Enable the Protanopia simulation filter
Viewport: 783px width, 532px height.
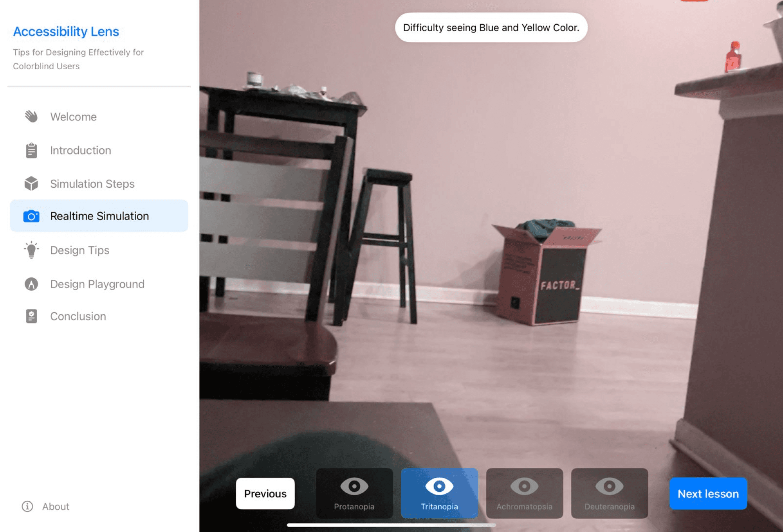[x=354, y=494]
